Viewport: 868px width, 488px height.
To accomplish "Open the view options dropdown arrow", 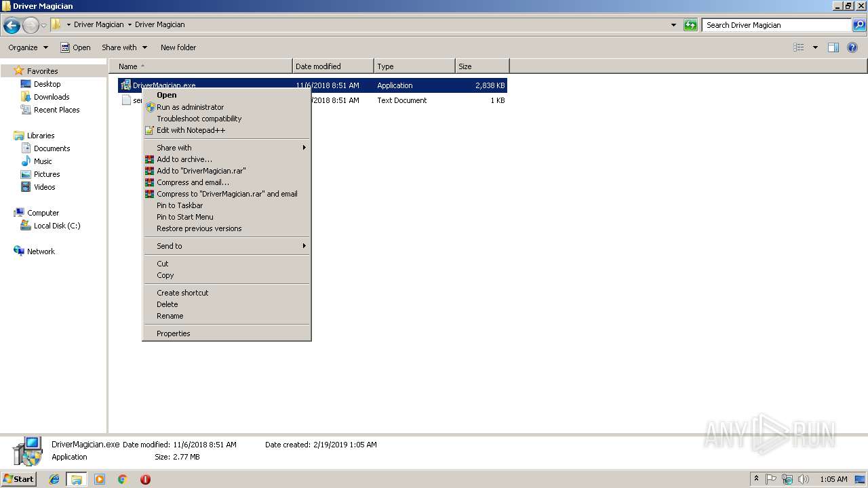I will (x=815, y=47).
